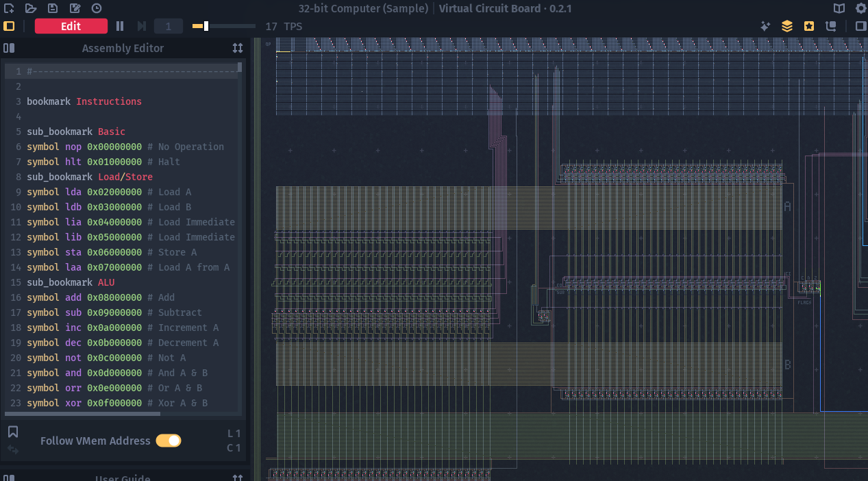This screenshot has height=481, width=868.
Task: Expand the User Guide panel arrows
Action: coord(237,478)
